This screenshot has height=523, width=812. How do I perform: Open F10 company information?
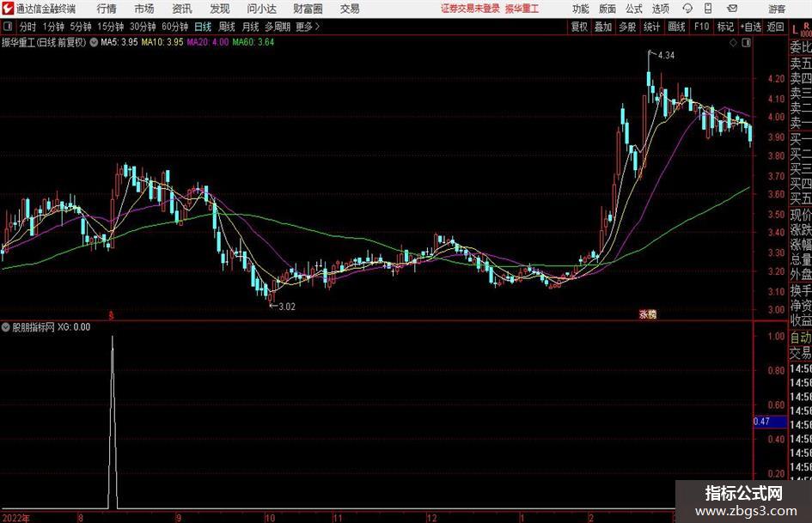pos(701,27)
